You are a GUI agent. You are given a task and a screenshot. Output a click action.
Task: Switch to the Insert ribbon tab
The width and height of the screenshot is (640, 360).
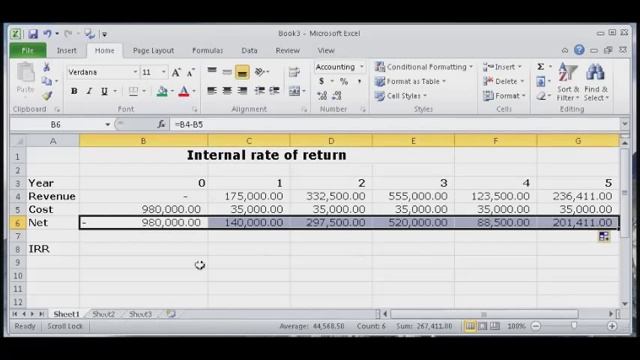67,51
